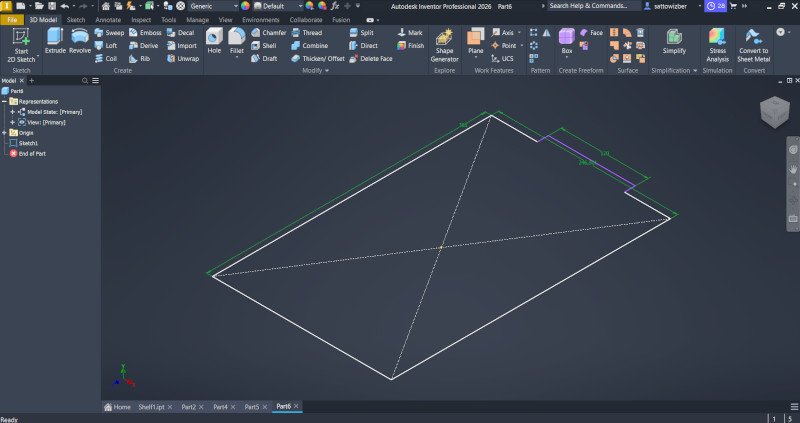Click the Mark command
This screenshot has height=423, width=800.
410,32
